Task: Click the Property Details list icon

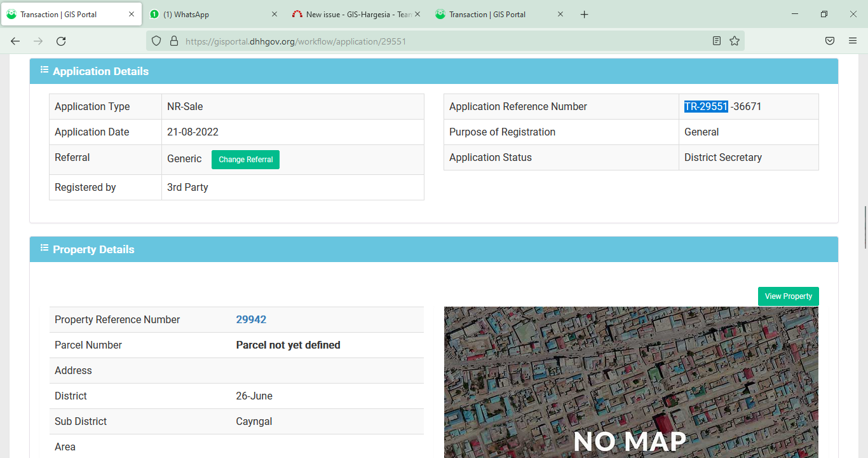Action: (44, 248)
